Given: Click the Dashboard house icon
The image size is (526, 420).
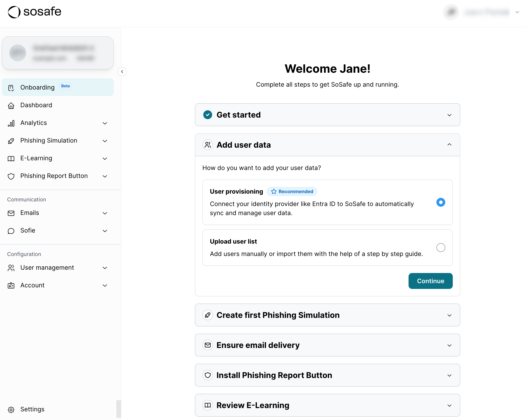Looking at the screenshot, I should pyautogui.click(x=11, y=105).
